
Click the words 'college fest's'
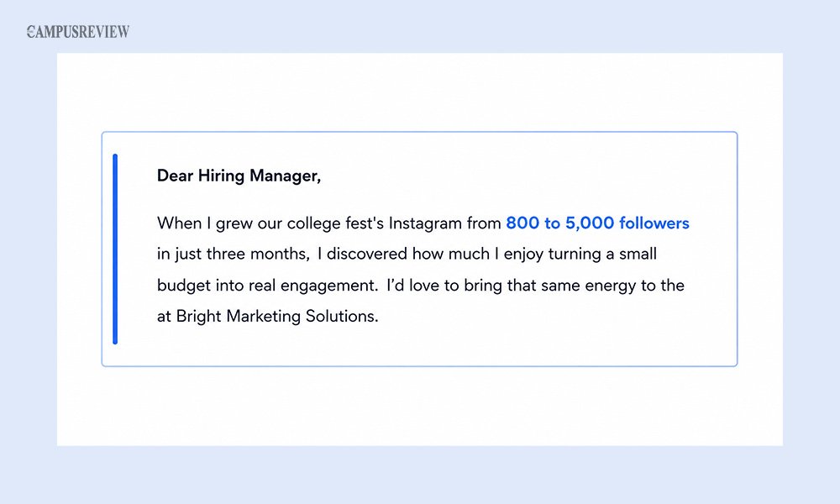tap(335, 223)
